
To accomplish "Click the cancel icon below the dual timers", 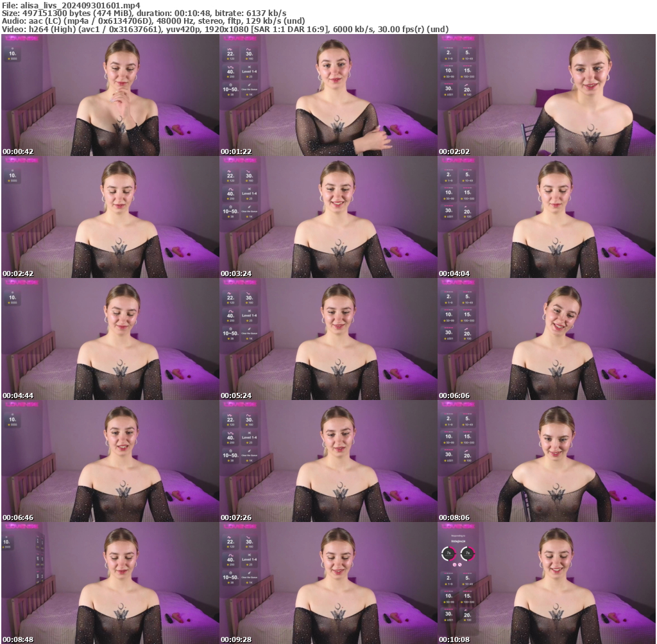I will tap(460, 564).
